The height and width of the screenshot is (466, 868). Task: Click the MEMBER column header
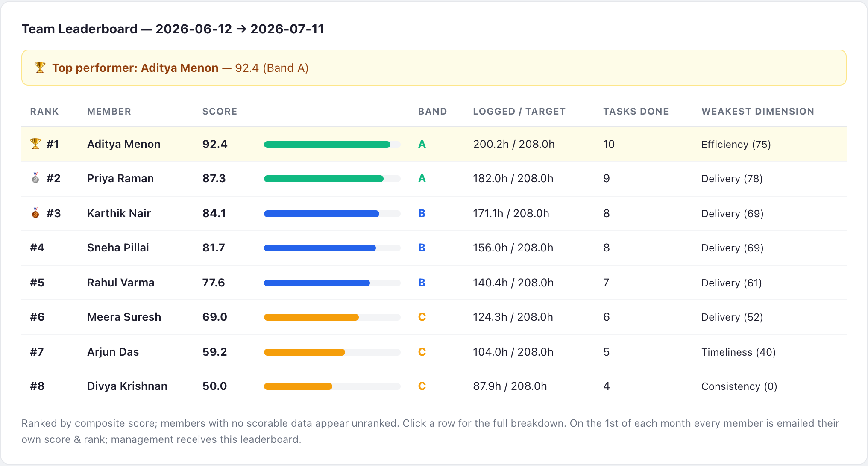click(x=109, y=111)
